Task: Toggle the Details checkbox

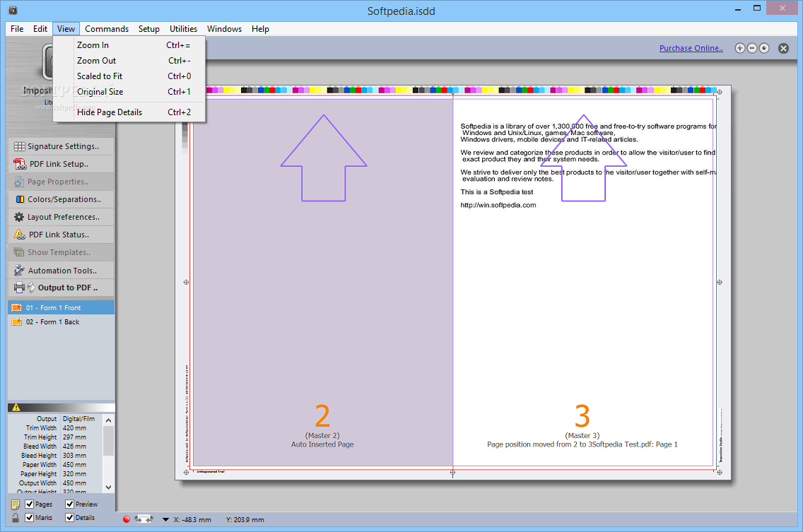Action: click(x=70, y=518)
